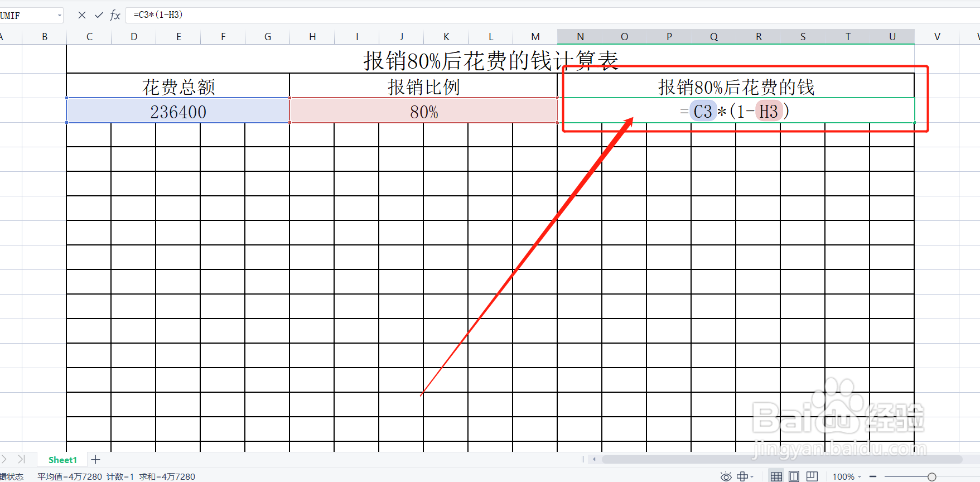
Task: Select column C header
Action: [89, 37]
